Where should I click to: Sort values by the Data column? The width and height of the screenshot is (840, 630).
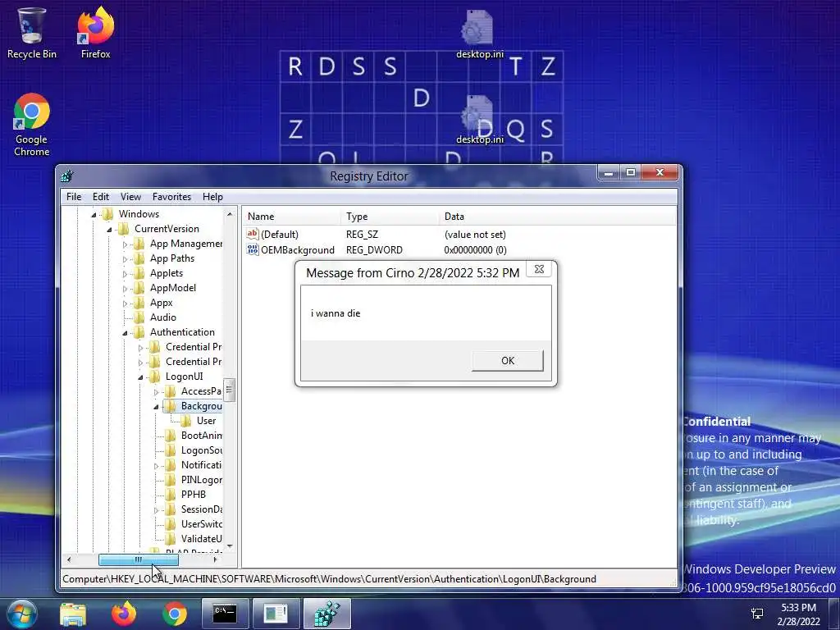pyautogui.click(x=557, y=217)
